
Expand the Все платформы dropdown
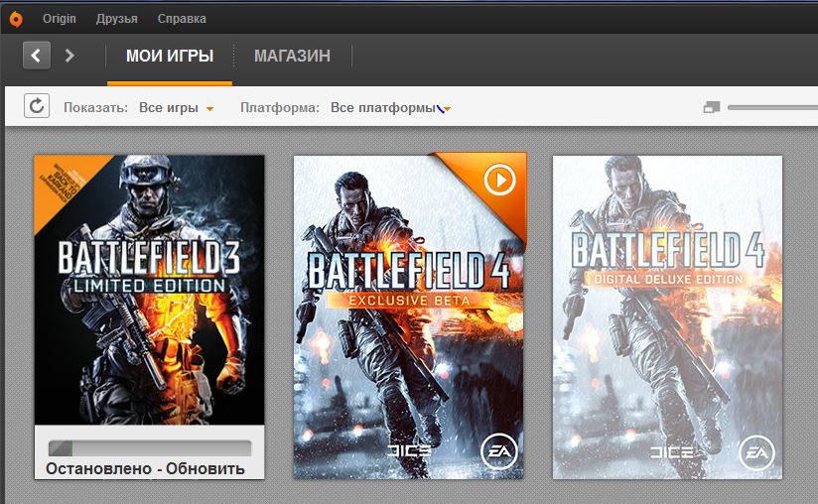point(390,108)
